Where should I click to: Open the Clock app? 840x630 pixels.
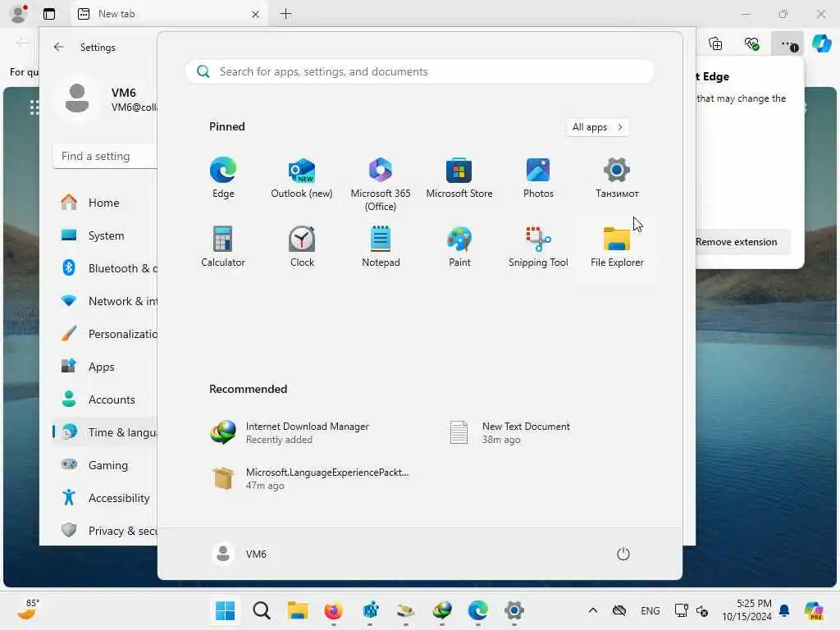click(x=302, y=246)
